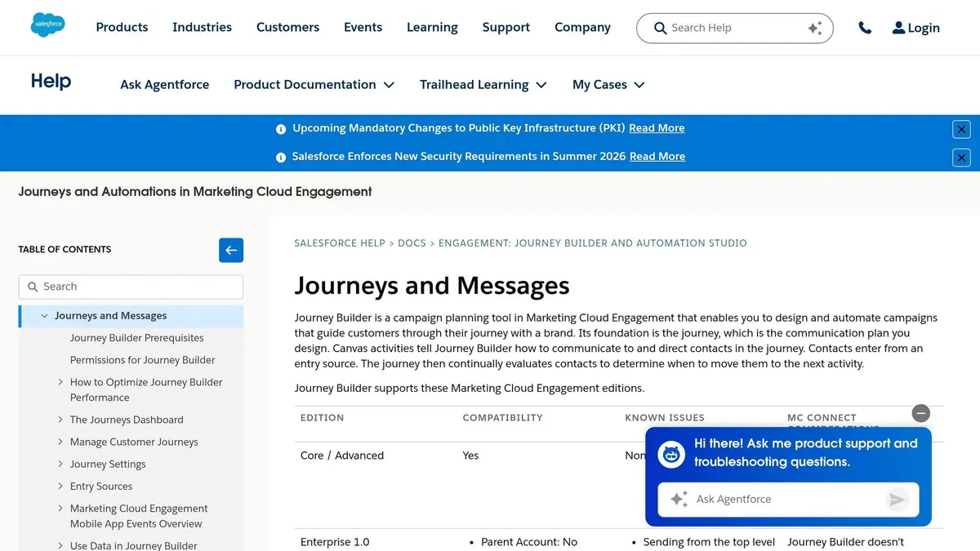Open the Customers menu

coord(287,27)
